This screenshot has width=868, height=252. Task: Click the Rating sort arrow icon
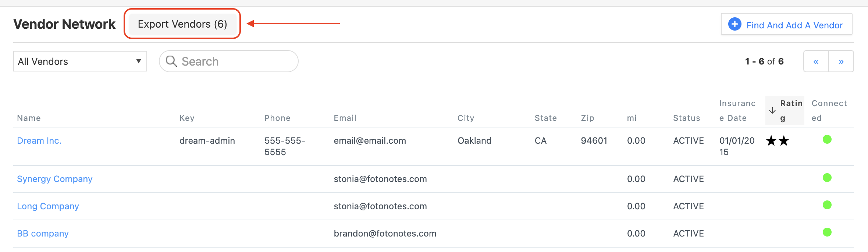click(x=772, y=111)
